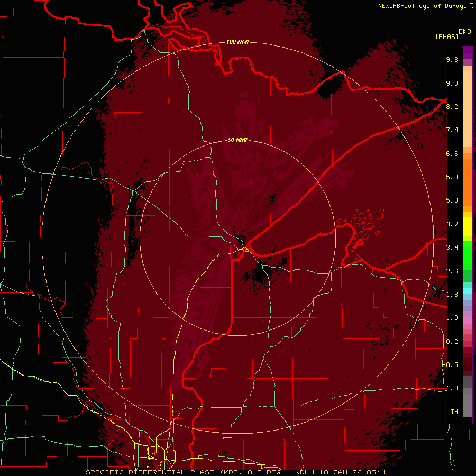476x476 pixels.
Task: Click the 05:41 timestamp in the caption
Action: click(379, 472)
